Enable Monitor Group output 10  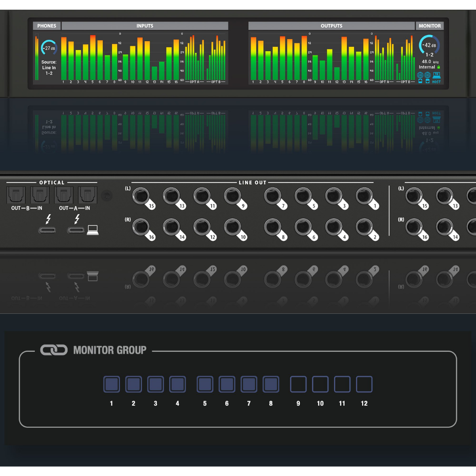(x=320, y=384)
